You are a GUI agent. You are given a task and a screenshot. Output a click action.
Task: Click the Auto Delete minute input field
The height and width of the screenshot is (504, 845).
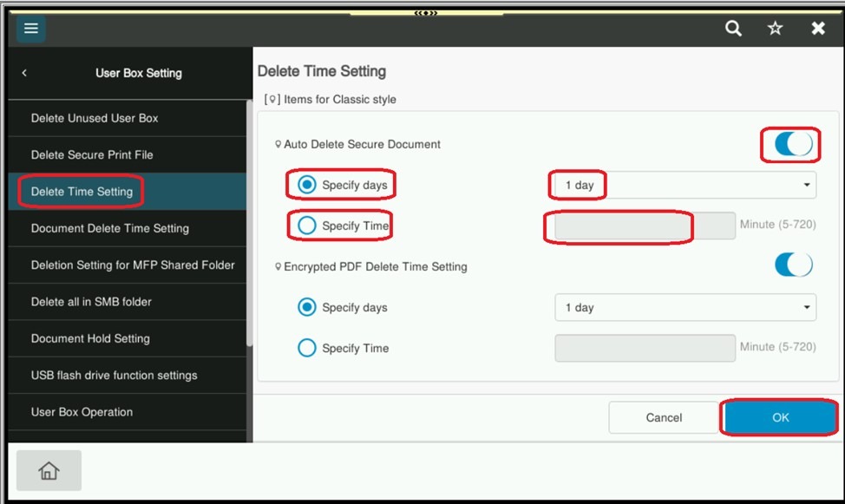click(644, 226)
